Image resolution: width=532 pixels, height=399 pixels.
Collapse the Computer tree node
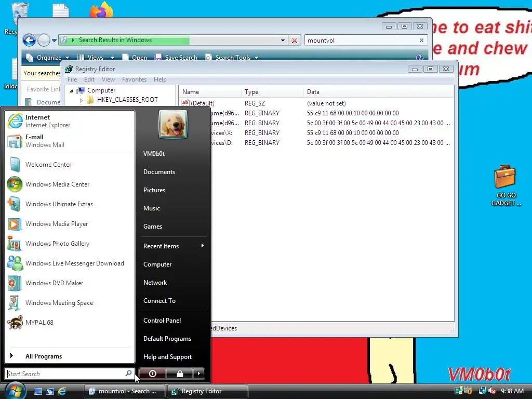(71, 90)
